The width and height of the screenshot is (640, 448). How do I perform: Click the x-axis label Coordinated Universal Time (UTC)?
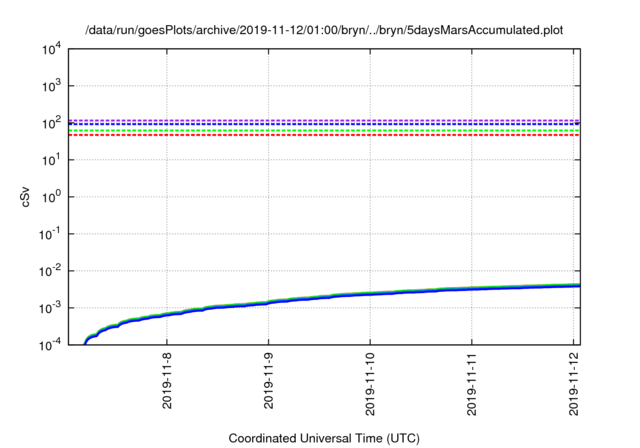tap(324, 438)
